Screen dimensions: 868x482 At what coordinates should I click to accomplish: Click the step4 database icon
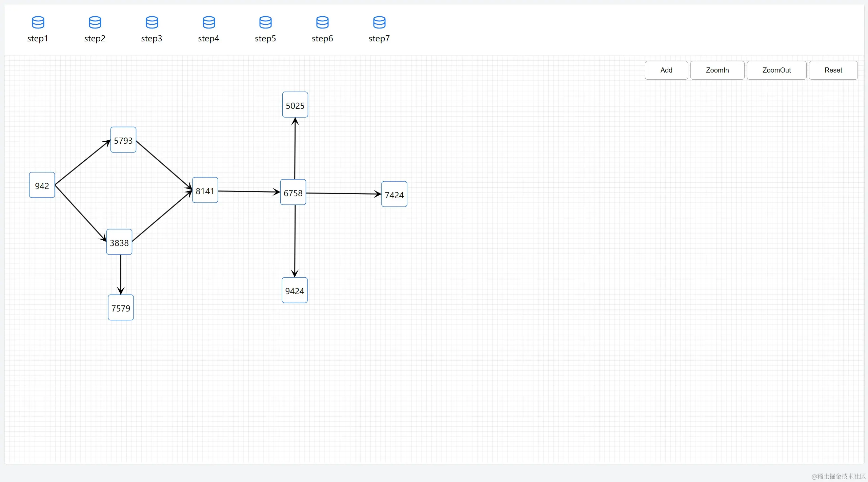[208, 22]
